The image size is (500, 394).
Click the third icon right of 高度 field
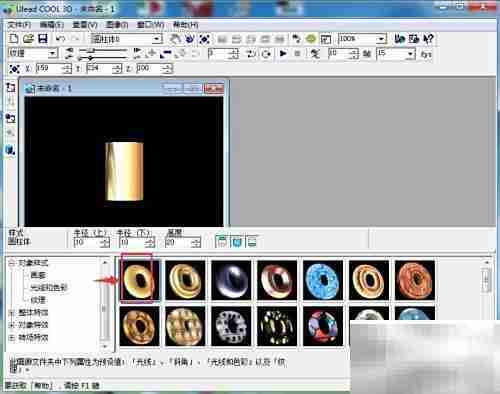pyautogui.click(x=252, y=241)
